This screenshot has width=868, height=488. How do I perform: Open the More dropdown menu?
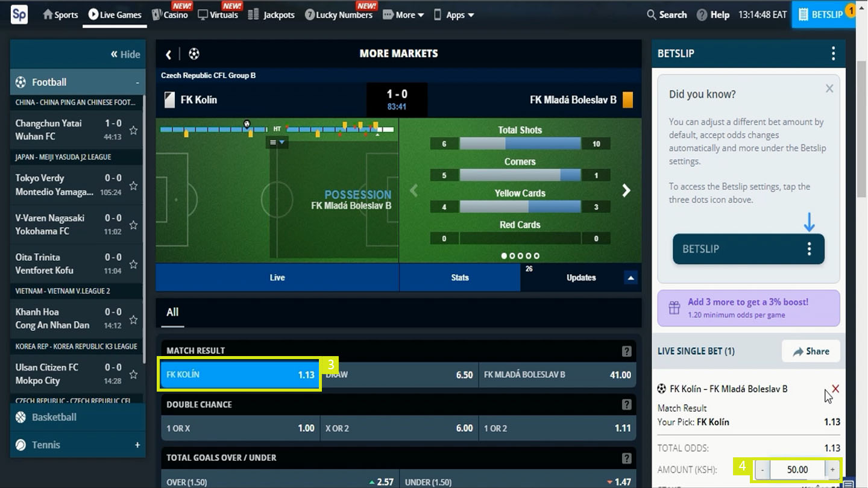tap(403, 14)
